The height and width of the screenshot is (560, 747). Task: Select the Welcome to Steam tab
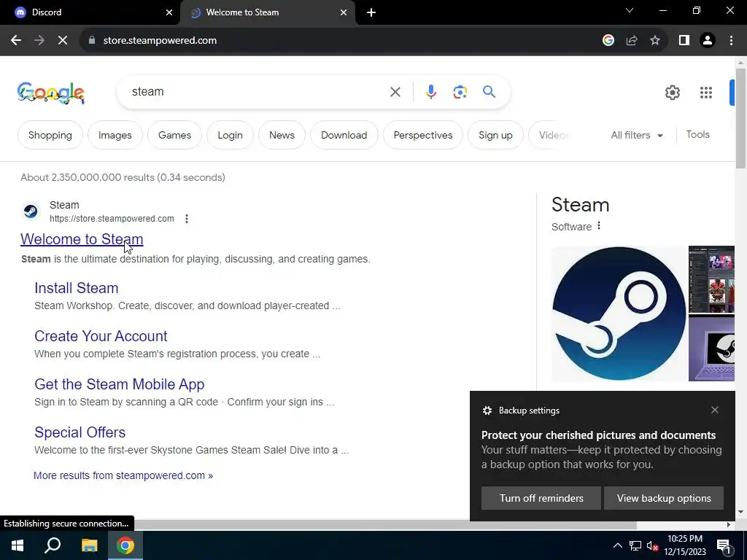click(267, 12)
